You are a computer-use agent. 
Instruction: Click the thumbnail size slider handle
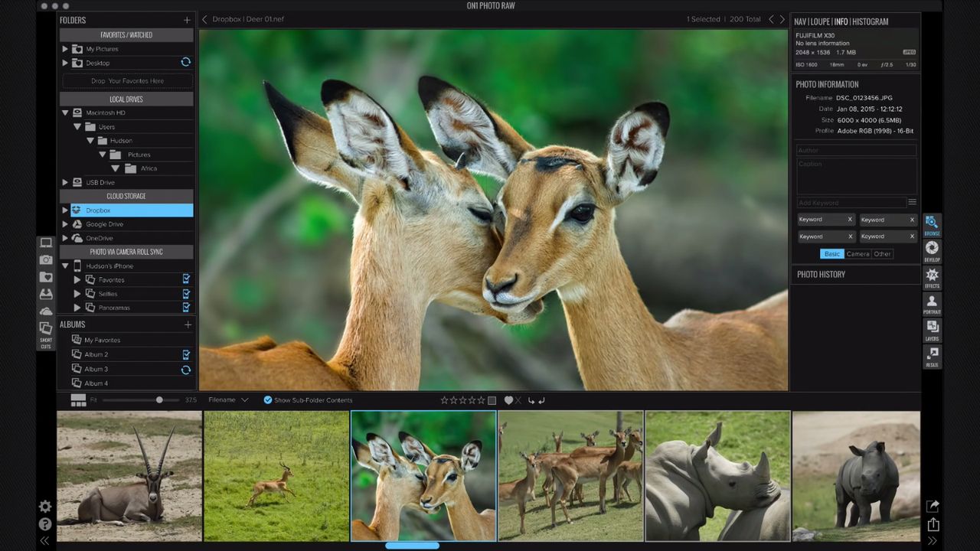[159, 399]
